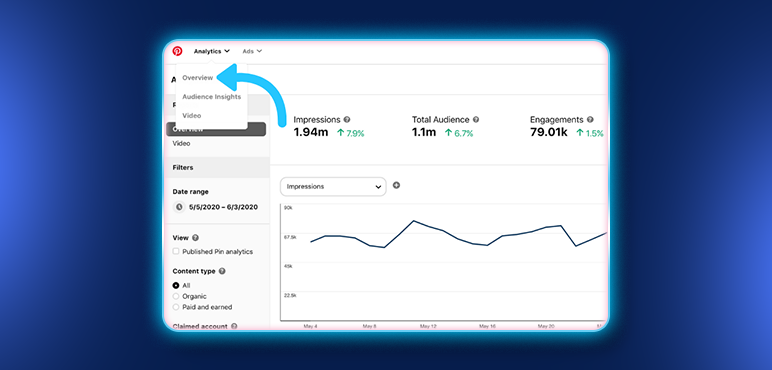Click the help icon beside Content type
This screenshot has width=772, height=370.
coord(222,271)
